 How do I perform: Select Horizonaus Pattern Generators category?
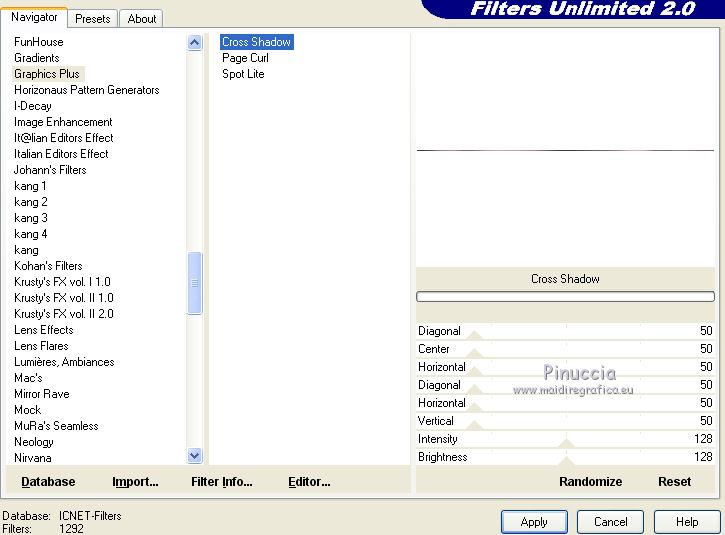(87, 90)
